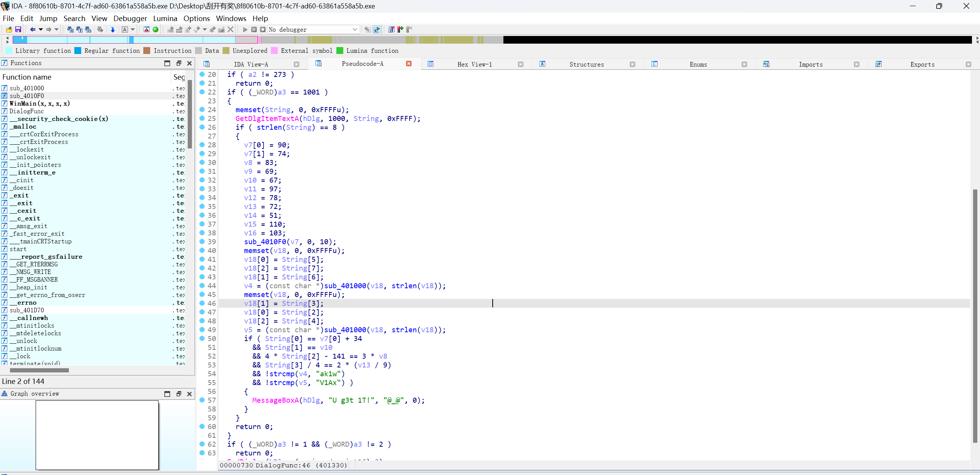The image size is (980, 475).
Task: Click the pseudocode vertical scrollbar
Action: tap(975, 316)
